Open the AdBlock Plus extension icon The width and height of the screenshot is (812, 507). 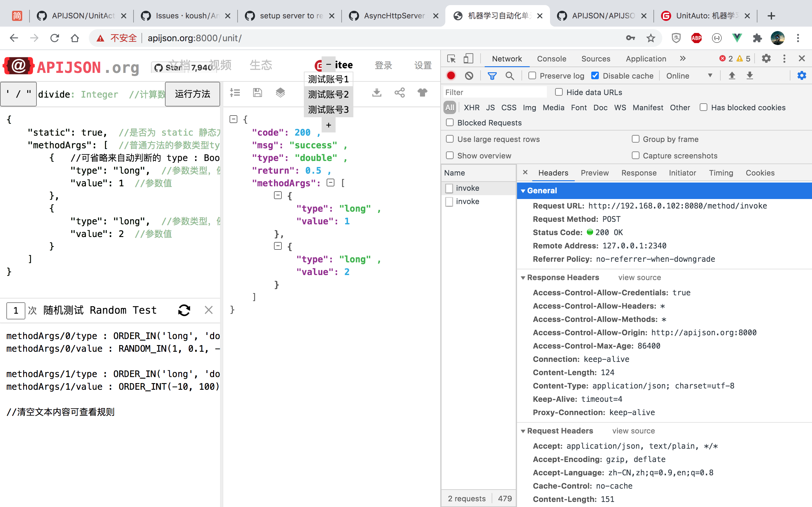(696, 38)
